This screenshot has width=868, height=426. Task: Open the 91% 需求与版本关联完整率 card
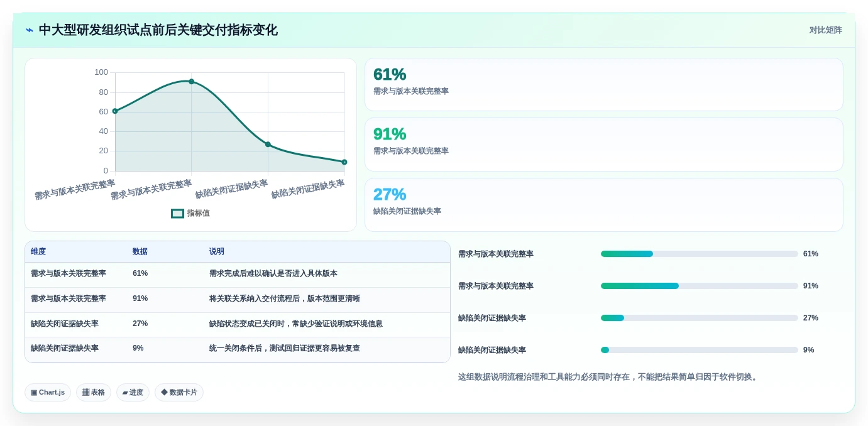603,145
